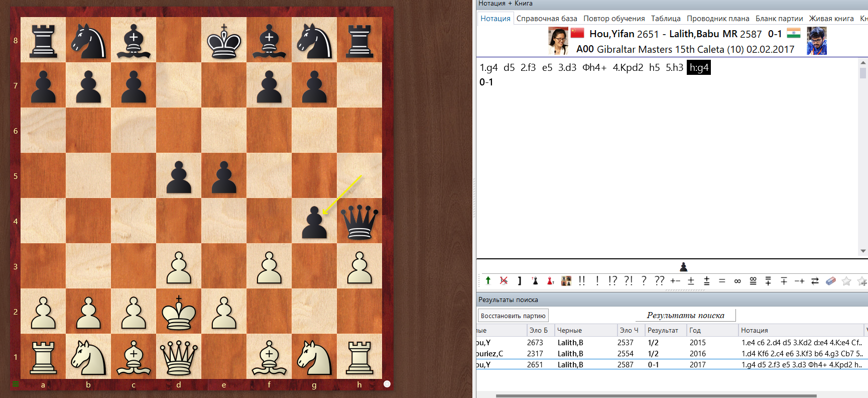The height and width of the screenshot is (398, 868).
Task: Click move 3.d3 in the notation
Action: pyautogui.click(x=567, y=67)
